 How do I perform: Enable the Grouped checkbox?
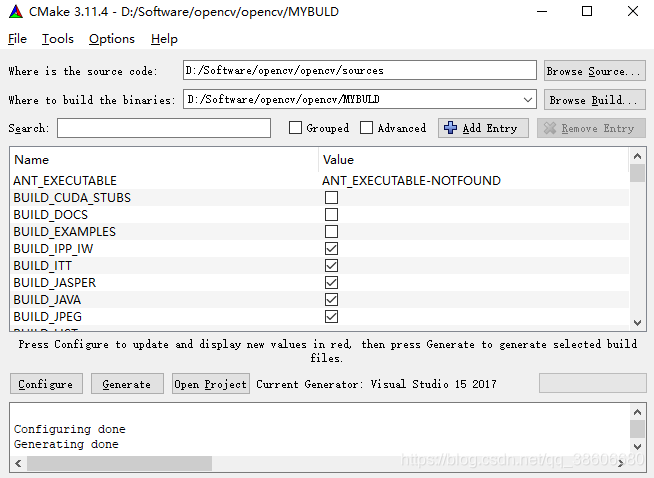pos(295,128)
